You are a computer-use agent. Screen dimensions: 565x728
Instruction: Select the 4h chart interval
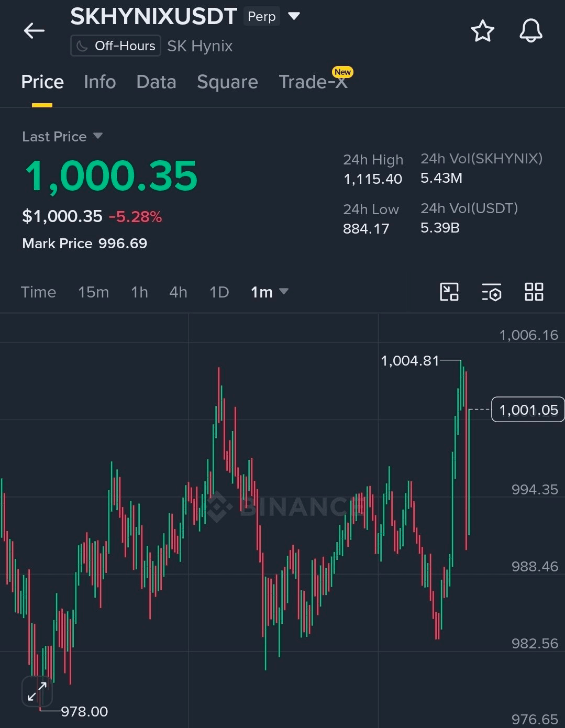(178, 292)
